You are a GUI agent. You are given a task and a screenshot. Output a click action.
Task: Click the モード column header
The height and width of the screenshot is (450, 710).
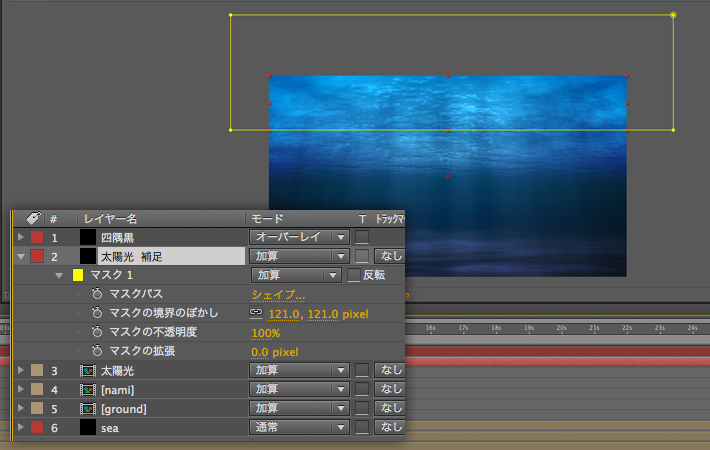(266, 217)
